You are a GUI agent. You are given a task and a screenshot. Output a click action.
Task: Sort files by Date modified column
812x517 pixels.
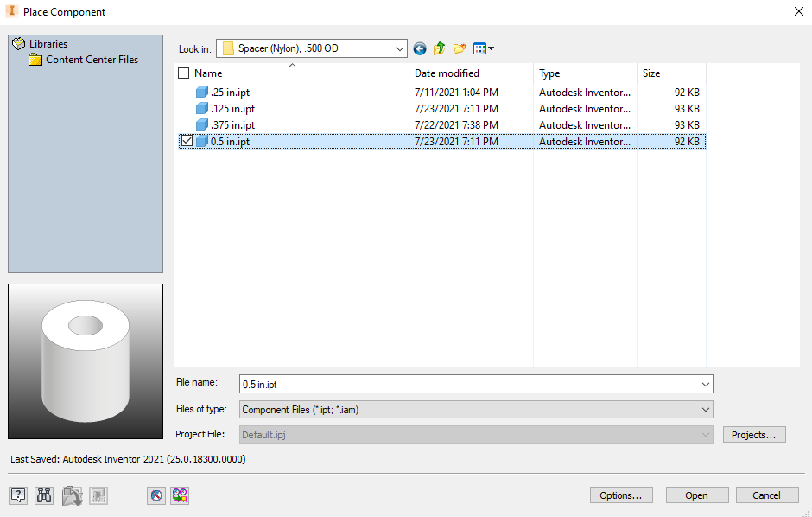(447, 73)
